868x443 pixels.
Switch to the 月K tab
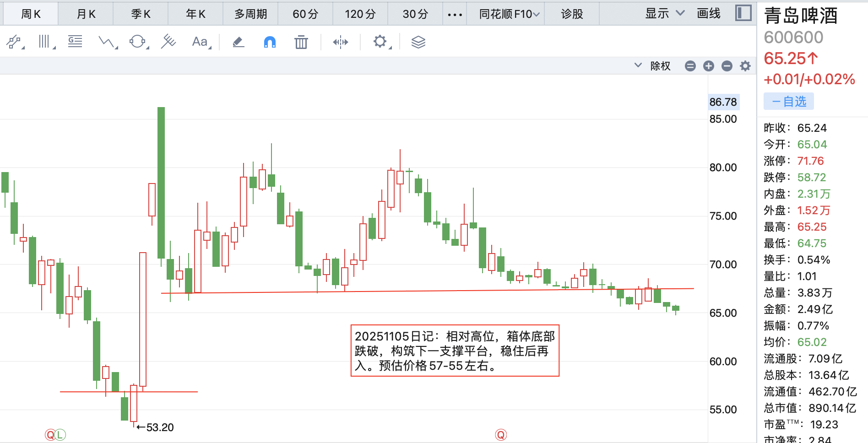pyautogui.click(x=86, y=14)
